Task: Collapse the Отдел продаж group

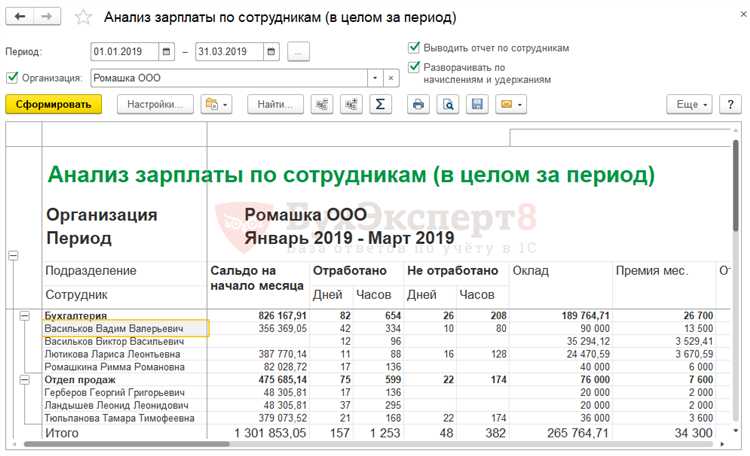Action: point(24,380)
